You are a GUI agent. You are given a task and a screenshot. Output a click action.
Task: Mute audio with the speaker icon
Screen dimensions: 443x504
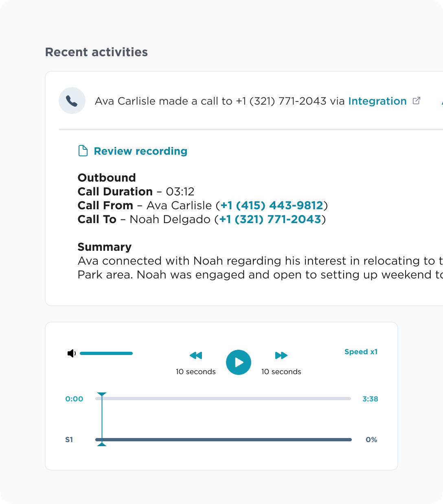click(x=72, y=353)
